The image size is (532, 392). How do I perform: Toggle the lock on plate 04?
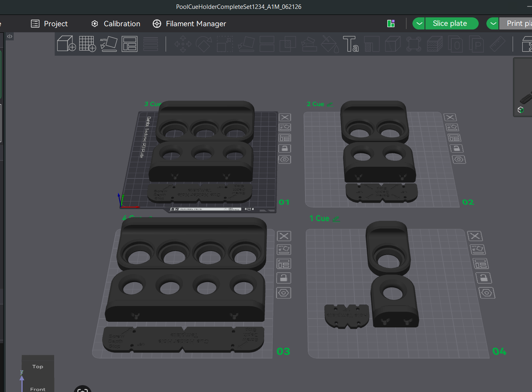click(x=484, y=278)
